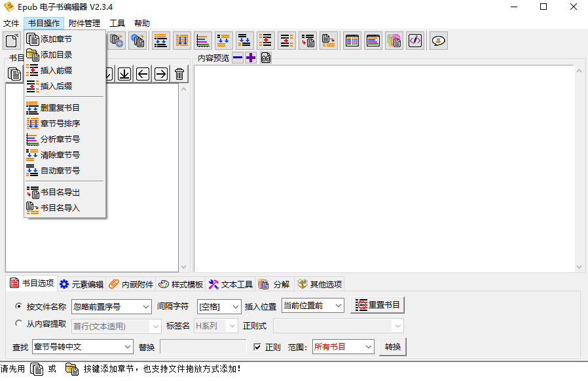Choose 添加章节 from the open menu
This screenshot has height=381, width=588.
[65, 39]
